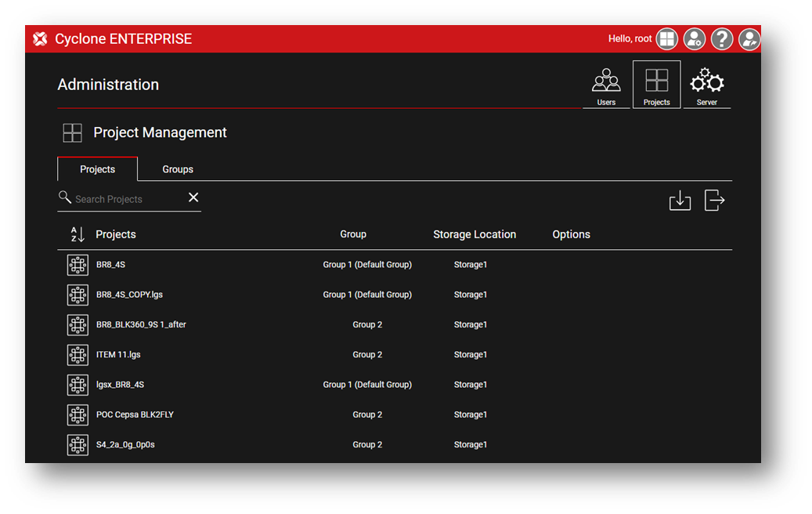Image resolution: width=812 pixels, height=514 pixels.
Task: Click the Group column header
Action: [x=353, y=234]
